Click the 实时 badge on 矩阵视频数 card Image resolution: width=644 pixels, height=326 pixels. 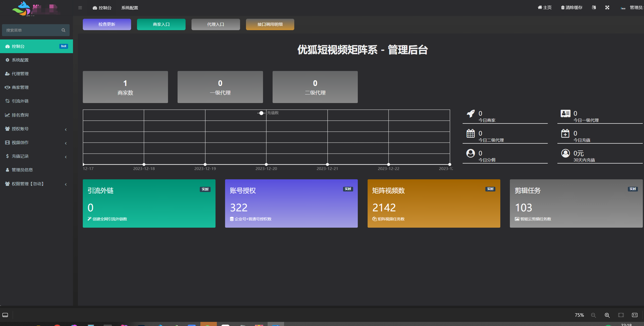[490, 189]
